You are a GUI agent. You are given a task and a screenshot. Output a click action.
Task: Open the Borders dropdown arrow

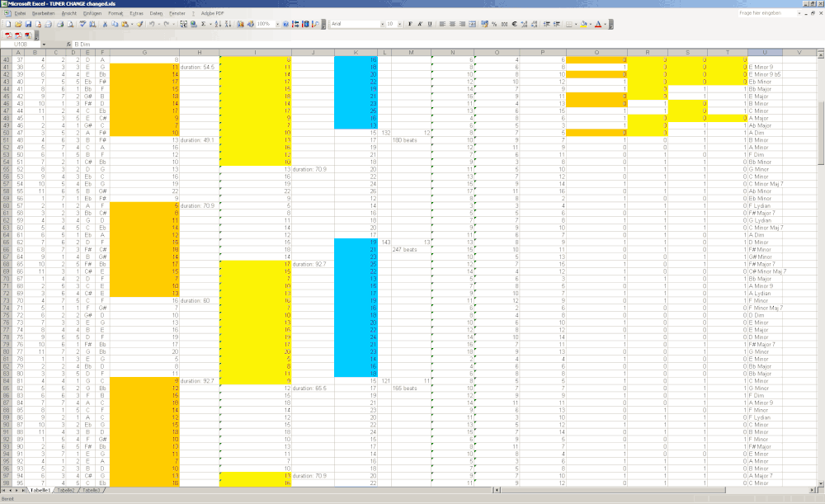click(x=576, y=24)
